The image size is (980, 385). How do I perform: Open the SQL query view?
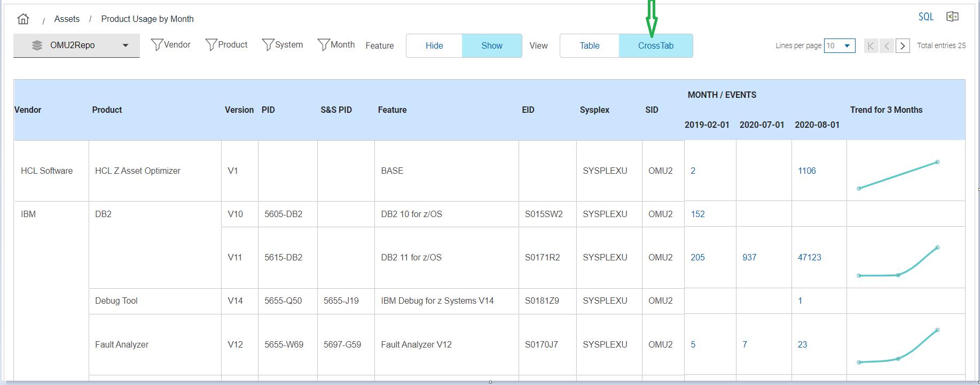click(926, 17)
